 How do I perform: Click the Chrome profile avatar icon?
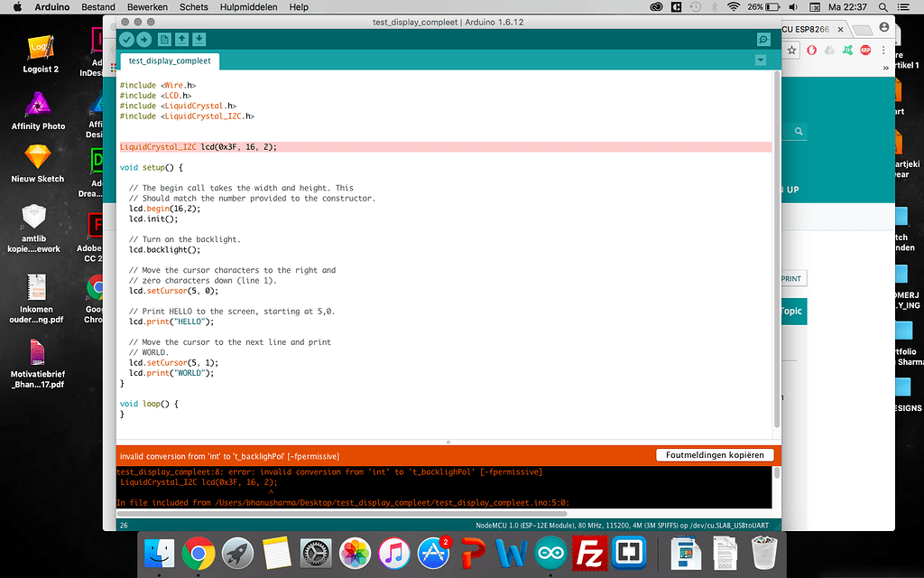coord(884,27)
